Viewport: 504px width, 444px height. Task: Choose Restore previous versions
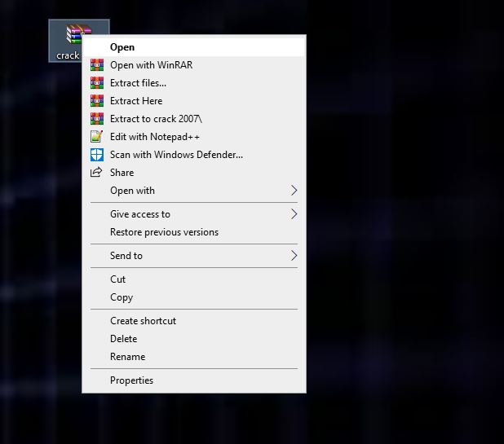point(194,232)
